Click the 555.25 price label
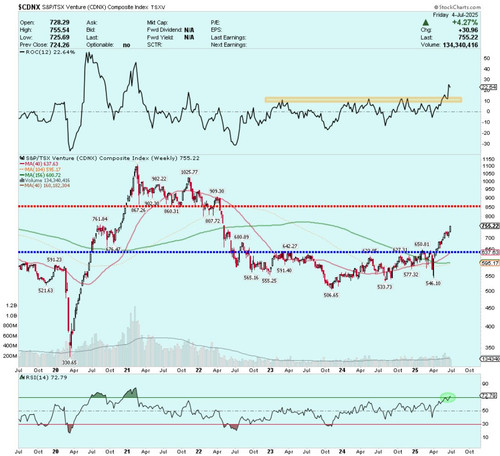This screenshot has height=456, width=500. [269, 281]
